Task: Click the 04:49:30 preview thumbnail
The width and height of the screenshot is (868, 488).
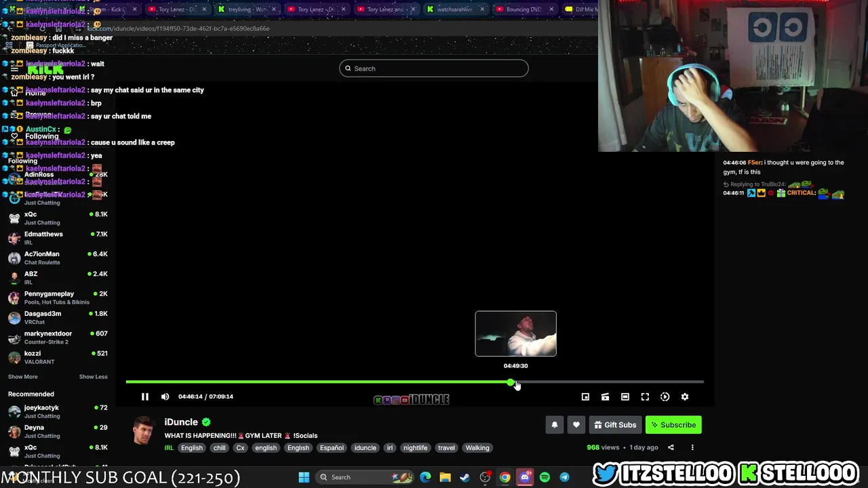Action: click(x=515, y=333)
